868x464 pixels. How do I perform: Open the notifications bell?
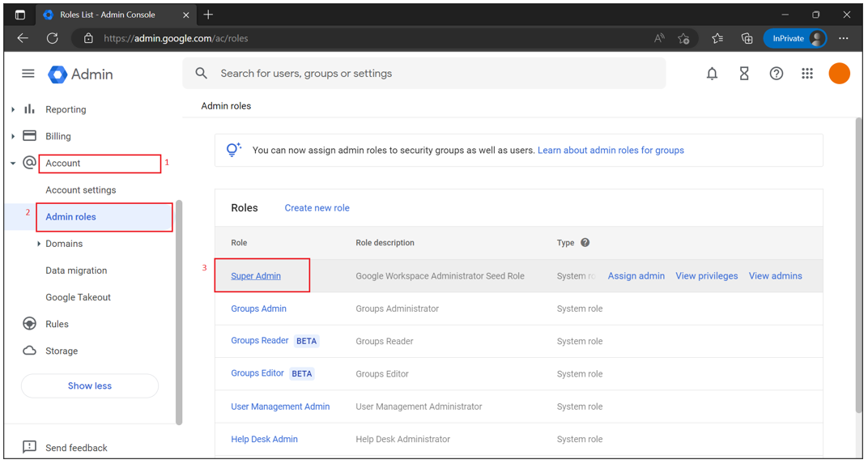coord(712,74)
